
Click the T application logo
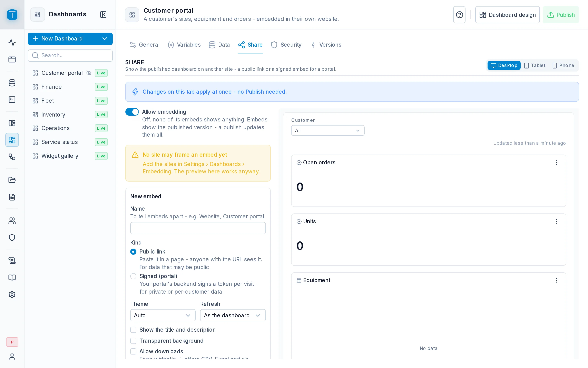[12, 15]
